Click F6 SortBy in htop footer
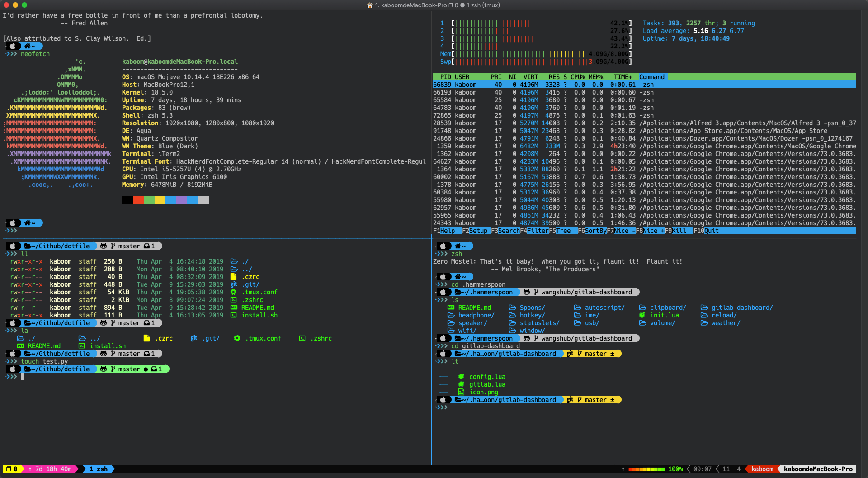Screen dimensions: 868x478 pyautogui.click(x=592, y=231)
